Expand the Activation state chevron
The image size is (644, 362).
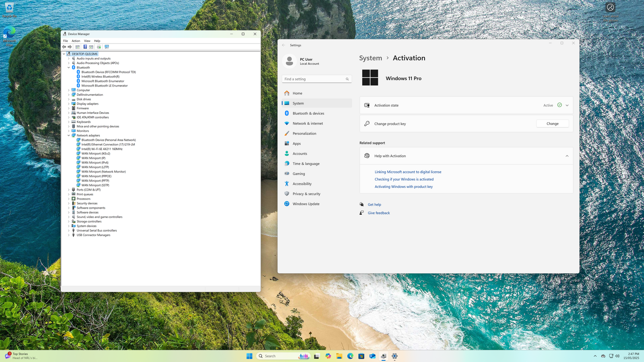point(567,105)
